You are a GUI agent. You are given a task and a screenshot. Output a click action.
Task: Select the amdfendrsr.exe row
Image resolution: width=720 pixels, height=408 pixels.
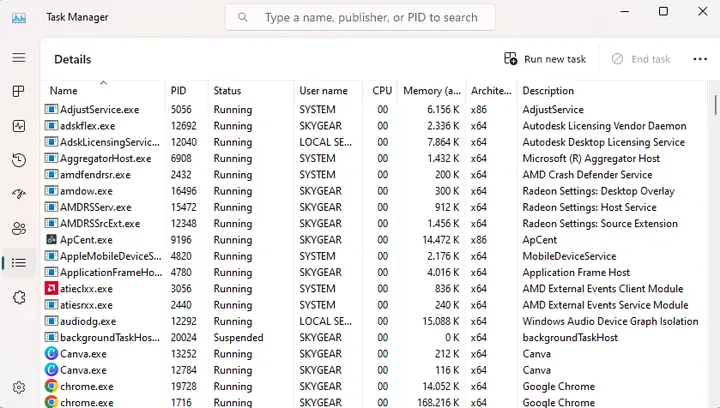point(374,175)
